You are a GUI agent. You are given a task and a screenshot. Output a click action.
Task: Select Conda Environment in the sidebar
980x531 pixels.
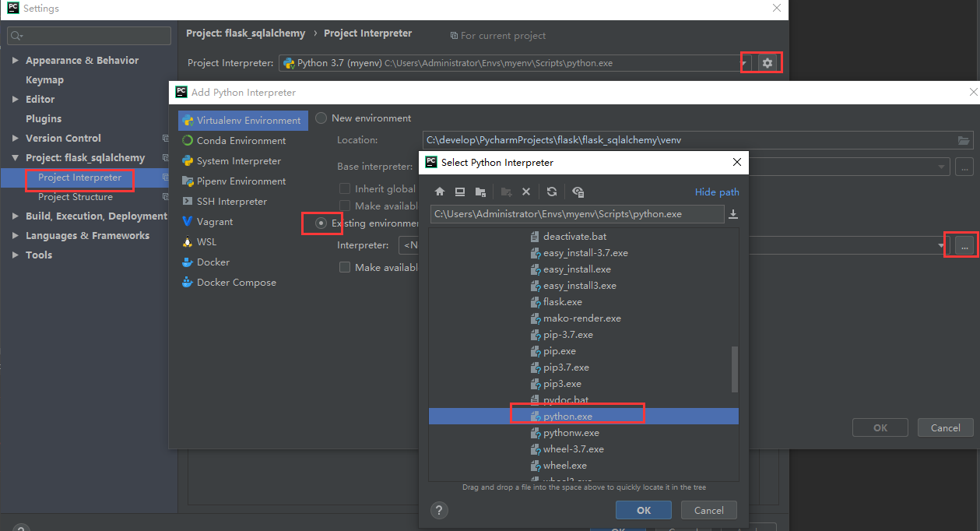click(241, 141)
